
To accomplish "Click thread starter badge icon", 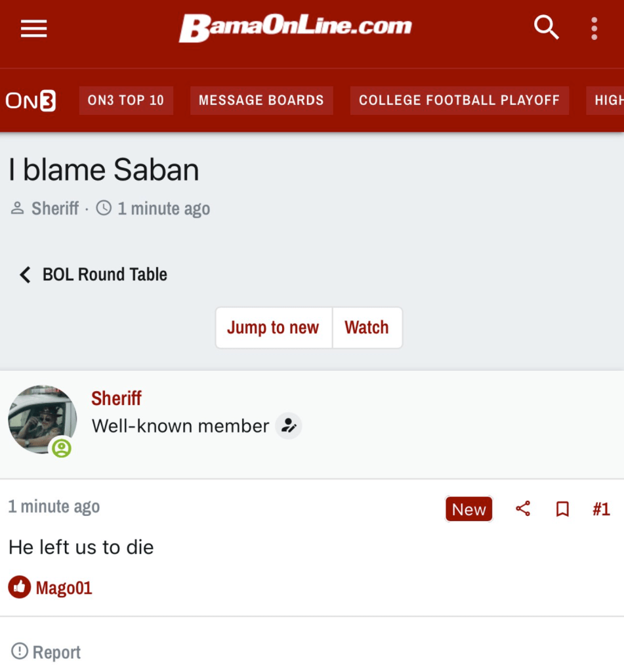I will coord(288,426).
